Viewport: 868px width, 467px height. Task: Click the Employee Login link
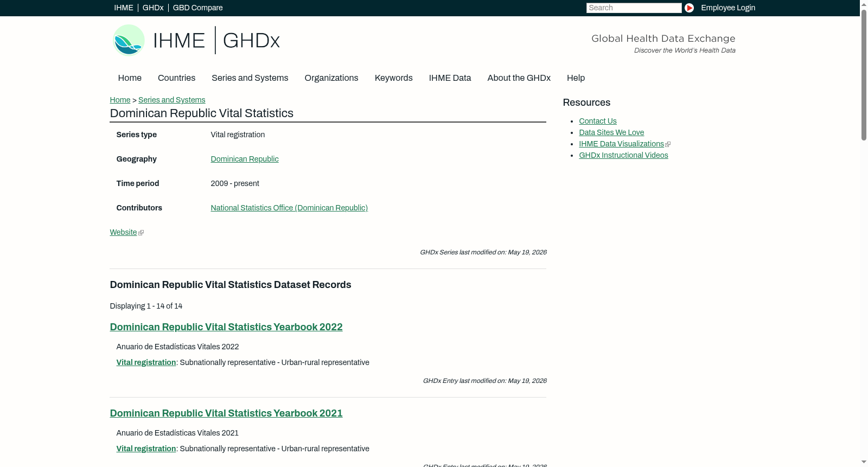point(728,8)
